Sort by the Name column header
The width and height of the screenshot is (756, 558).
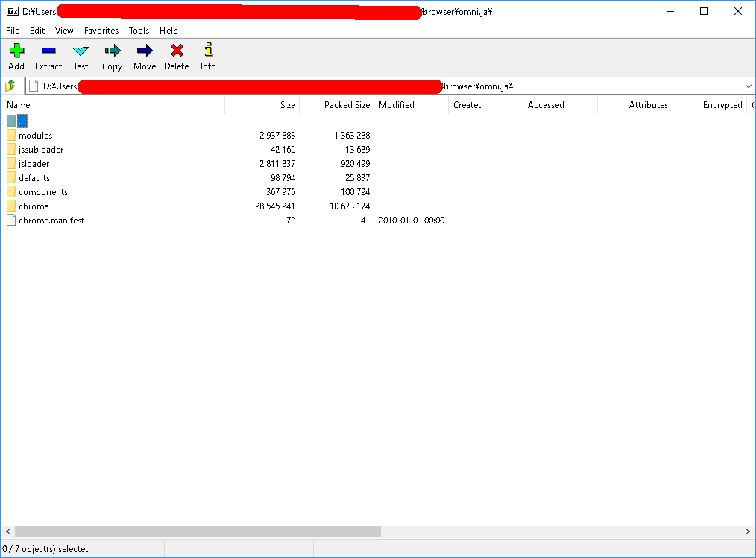click(x=113, y=105)
